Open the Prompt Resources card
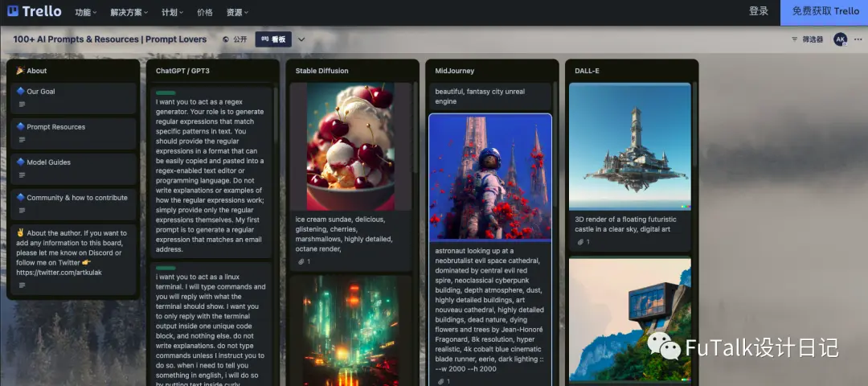The image size is (868, 386). [73, 133]
